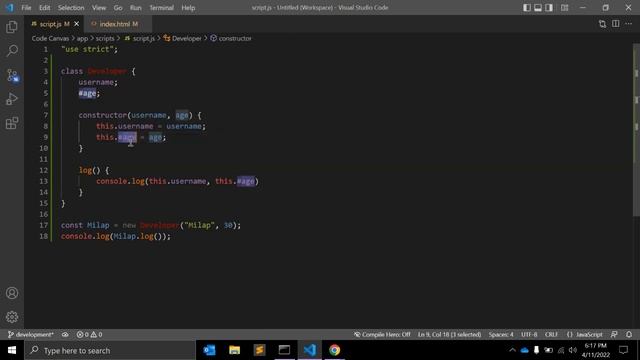Open the Accounts menu icon
The width and height of the screenshot is (640, 360).
12,293
